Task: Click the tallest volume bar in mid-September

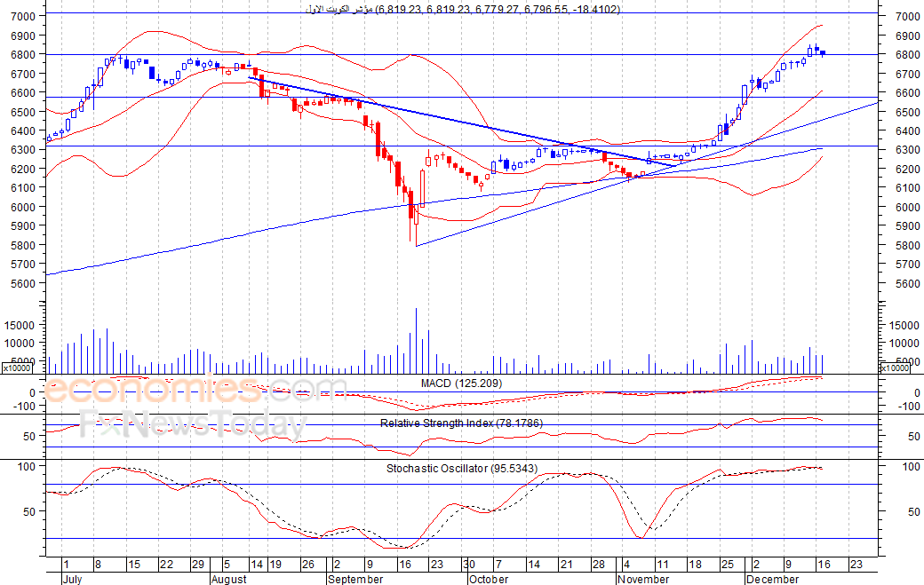Action: tap(416, 341)
